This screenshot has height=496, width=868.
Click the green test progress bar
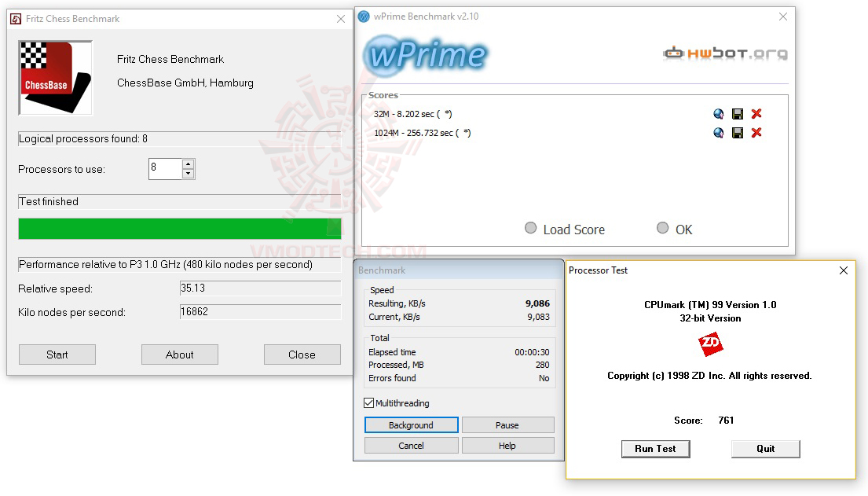click(x=179, y=229)
